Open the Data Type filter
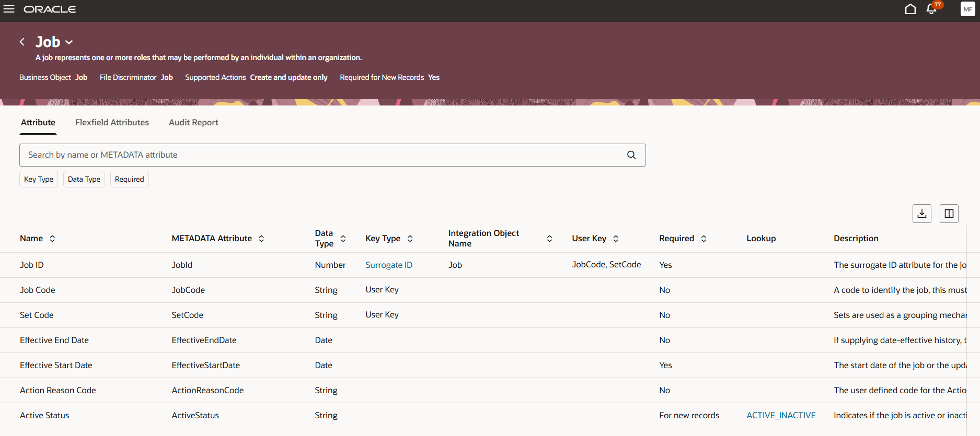This screenshot has height=436, width=980. pos(84,179)
